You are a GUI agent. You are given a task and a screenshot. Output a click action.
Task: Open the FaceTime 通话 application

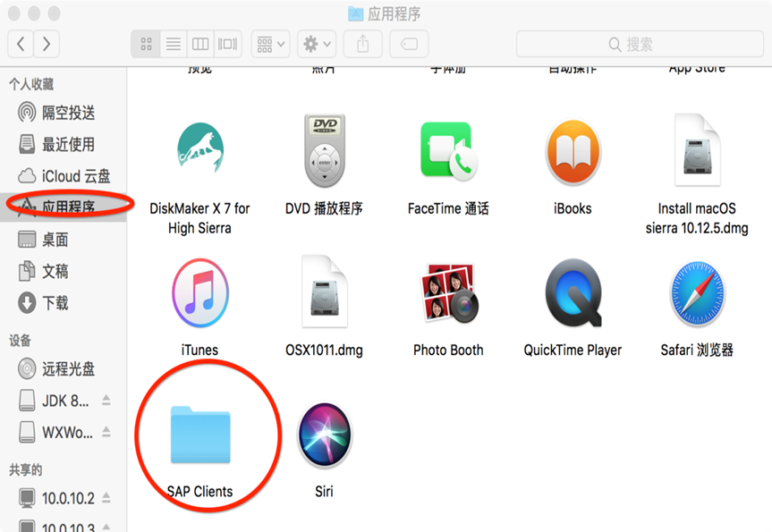[448, 151]
